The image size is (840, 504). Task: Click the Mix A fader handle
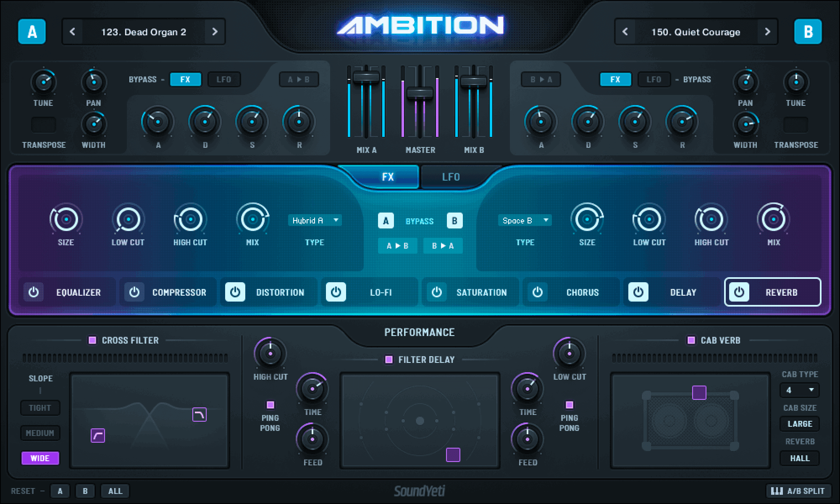(x=366, y=78)
